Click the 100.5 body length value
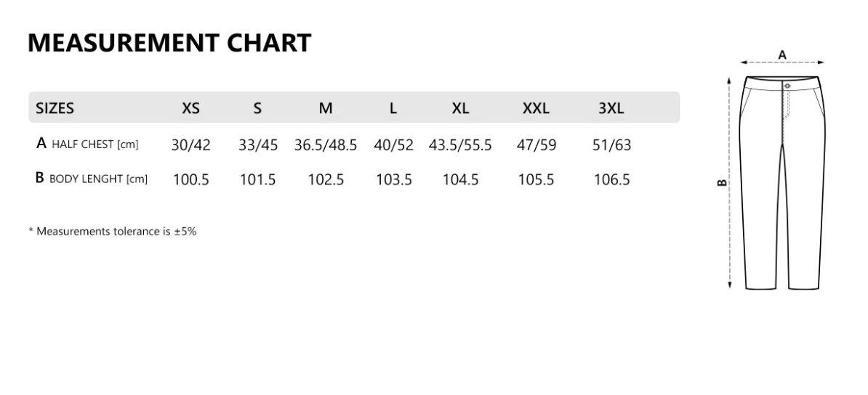This screenshot has height=395, width=868. (190, 179)
